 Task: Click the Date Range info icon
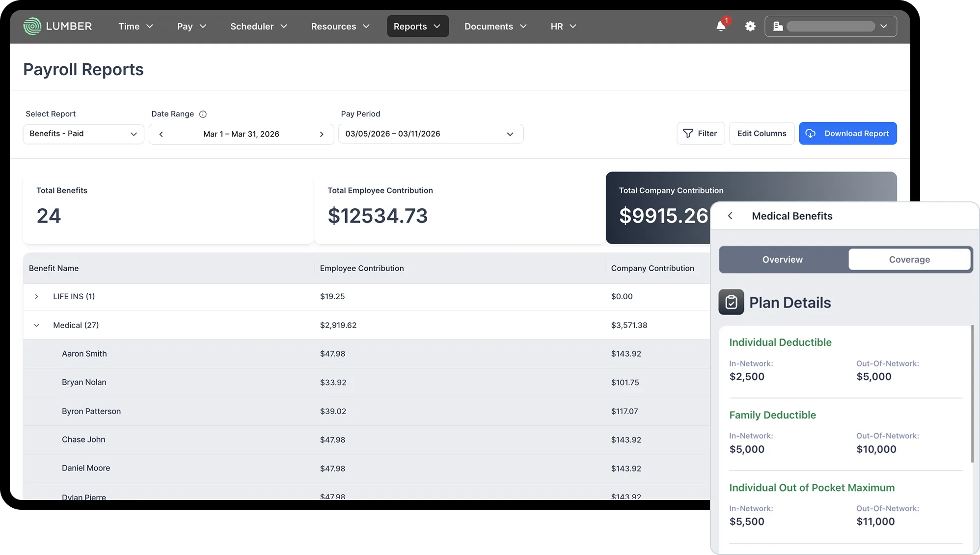coord(203,114)
